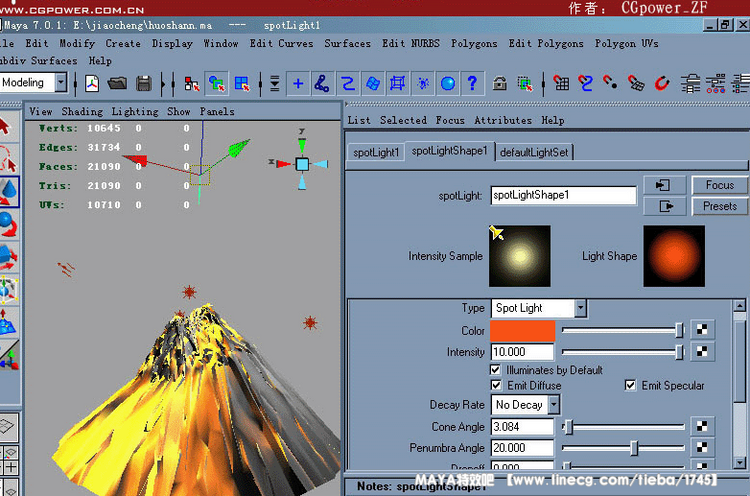Viewport: 750px width, 496px height.
Task: Open the light Type dropdown
Action: (x=580, y=308)
